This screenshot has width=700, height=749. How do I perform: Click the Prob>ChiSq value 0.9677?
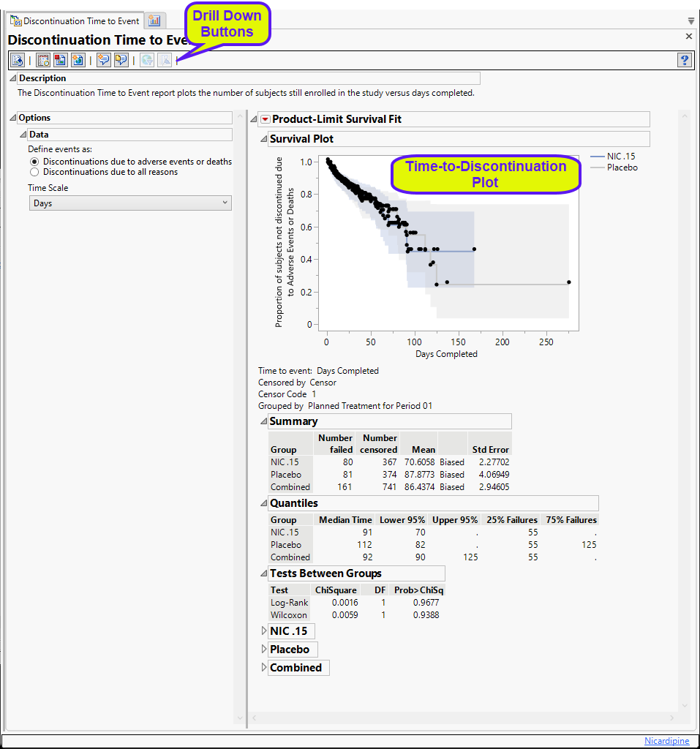pyautogui.click(x=426, y=603)
